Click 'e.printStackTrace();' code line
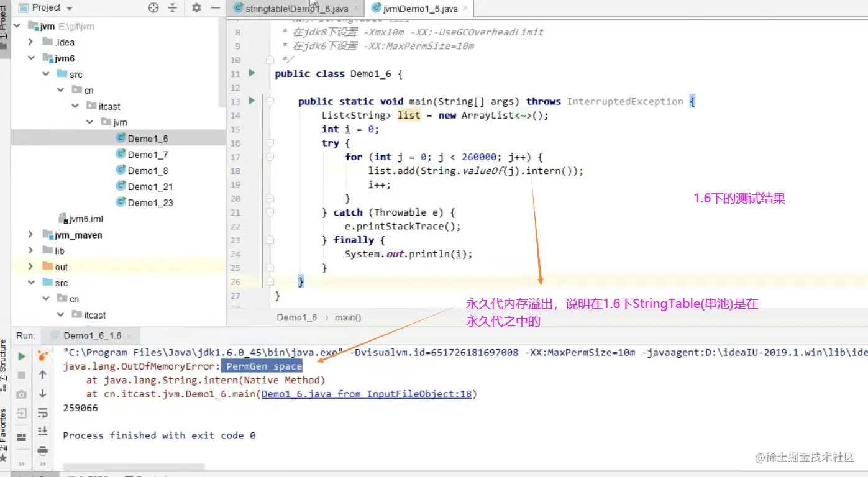 (x=403, y=226)
